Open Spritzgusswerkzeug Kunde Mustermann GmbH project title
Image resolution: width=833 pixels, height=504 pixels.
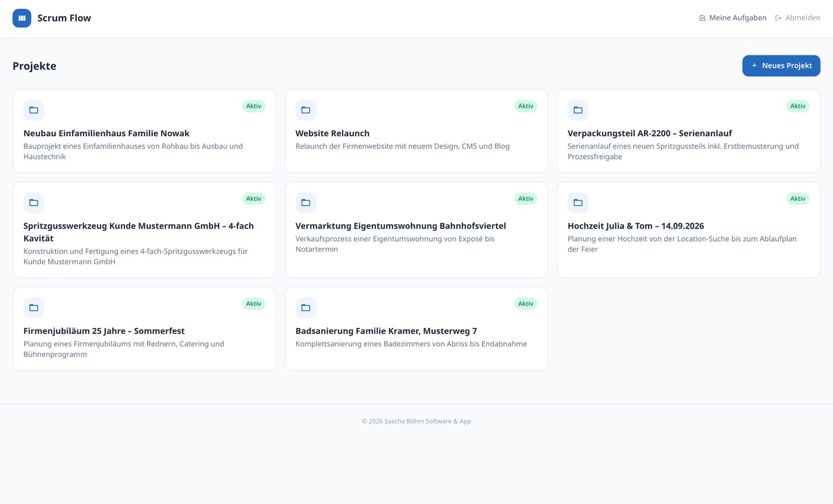pos(139,232)
